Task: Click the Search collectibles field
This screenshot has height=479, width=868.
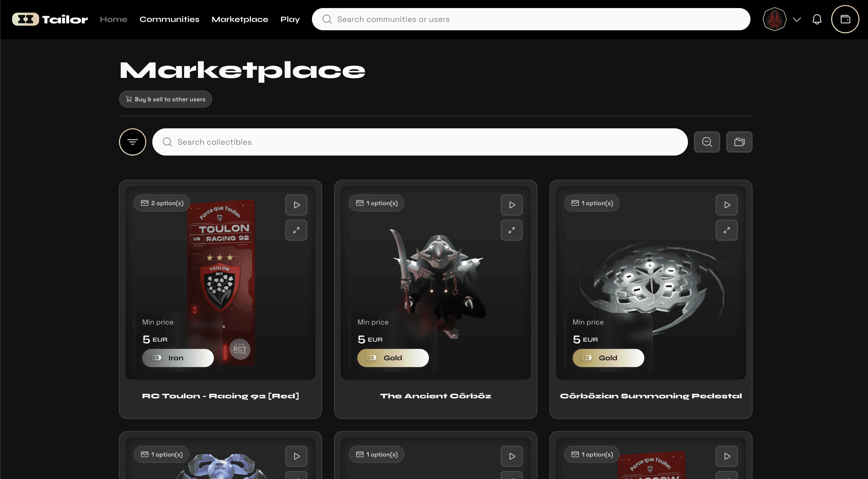Action: [x=420, y=142]
